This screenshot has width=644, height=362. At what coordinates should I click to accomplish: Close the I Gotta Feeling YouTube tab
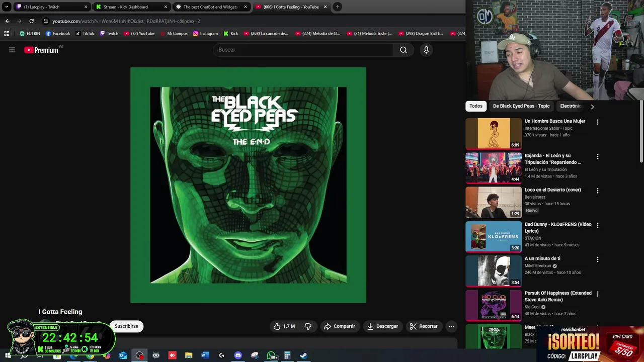point(325,7)
